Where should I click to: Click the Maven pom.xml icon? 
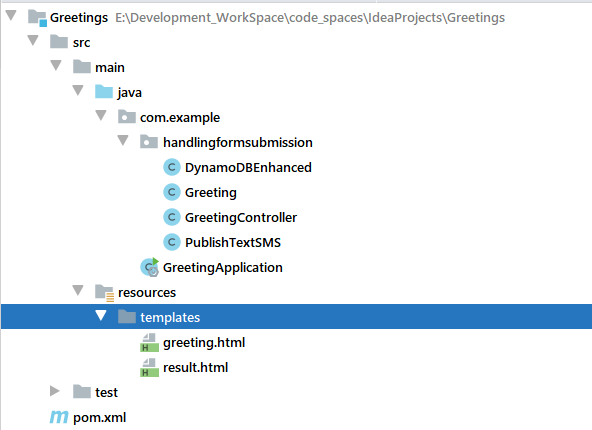tap(59, 417)
